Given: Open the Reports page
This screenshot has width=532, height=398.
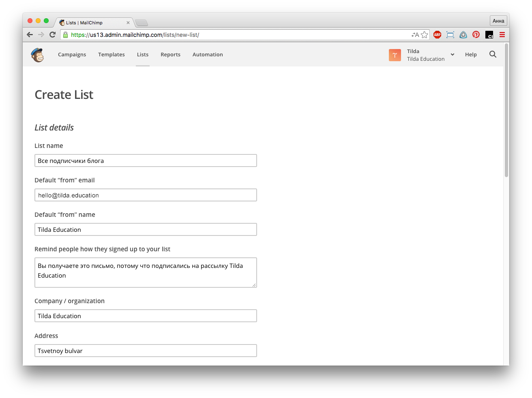Looking at the screenshot, I should pos(170,55).
